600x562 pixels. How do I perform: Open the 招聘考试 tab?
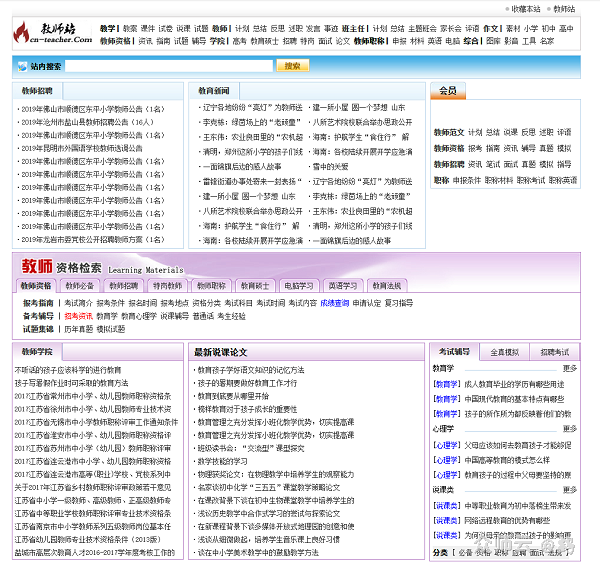click(x=554, y=352)
